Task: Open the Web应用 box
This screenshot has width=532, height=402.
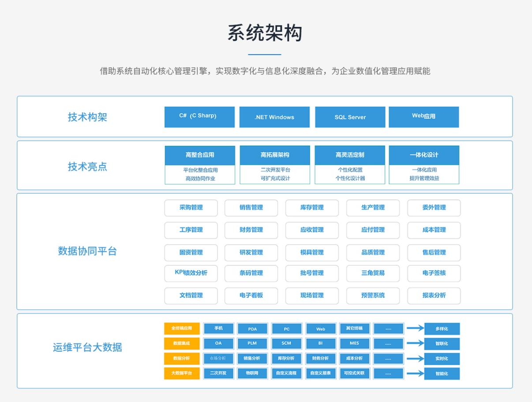Action: (423, 117)
